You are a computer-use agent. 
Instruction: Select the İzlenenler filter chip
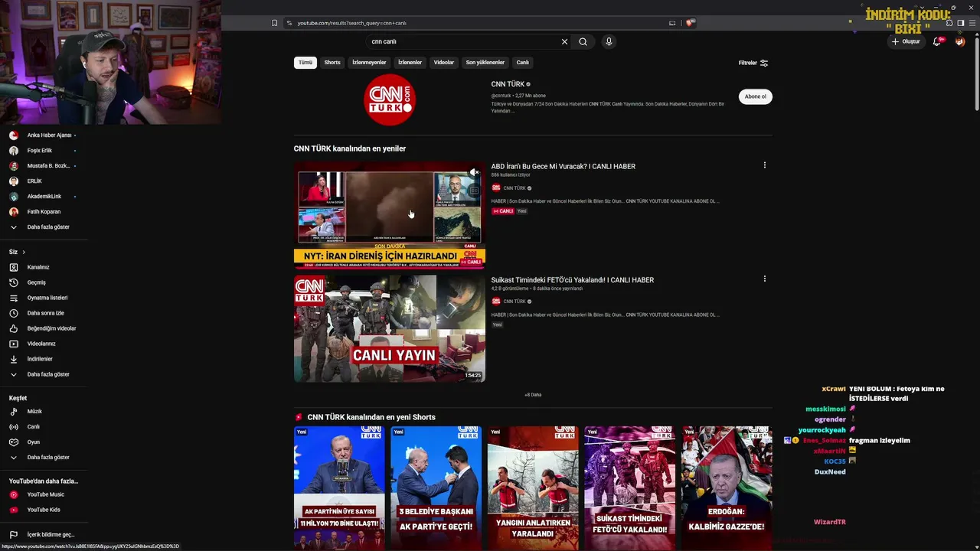coord(410,63)
